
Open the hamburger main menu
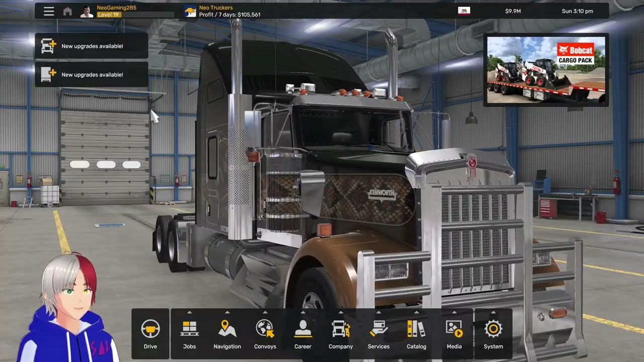pos(49,11)
